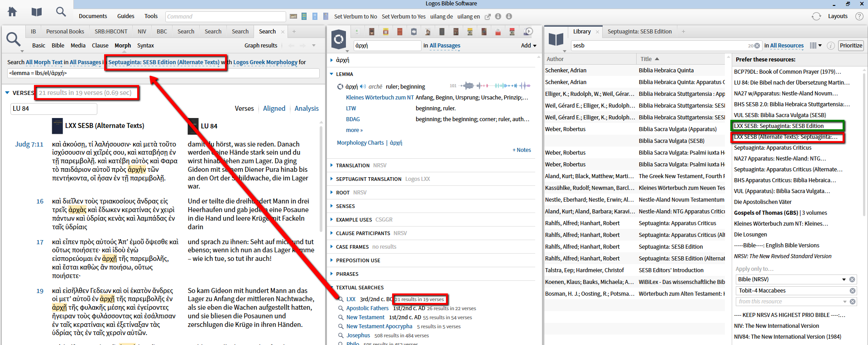Click the yellow book cover in the resource strip

click(x=386, y=32)
